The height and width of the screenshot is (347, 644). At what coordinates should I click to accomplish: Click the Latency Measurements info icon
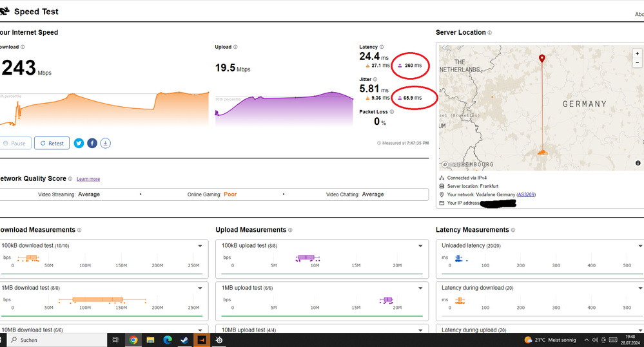coord(513,230)
